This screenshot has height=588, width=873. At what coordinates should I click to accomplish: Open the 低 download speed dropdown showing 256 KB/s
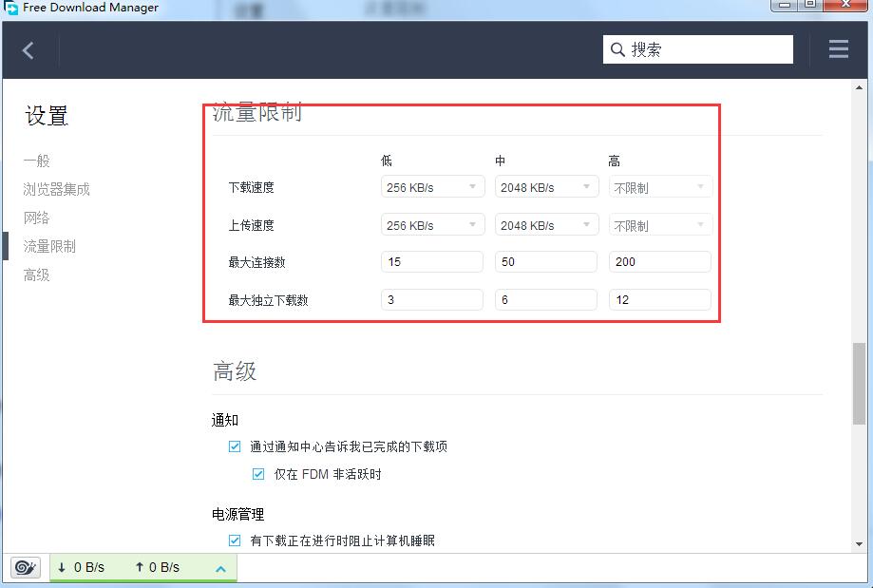coord(432,186)
